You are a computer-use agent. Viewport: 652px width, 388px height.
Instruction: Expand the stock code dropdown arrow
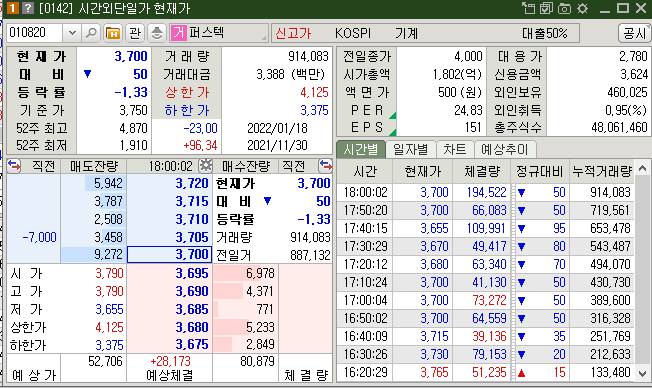click(x=72, y=33)
